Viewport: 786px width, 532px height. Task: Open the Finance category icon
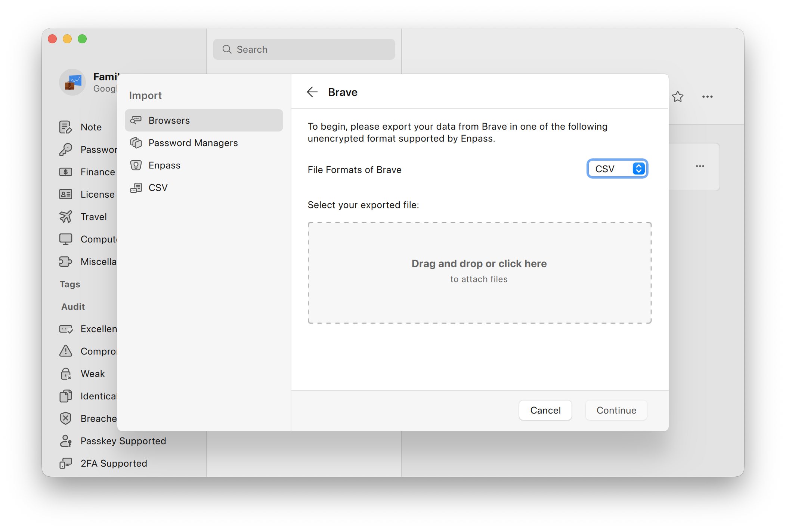pyautogui.click(x=66, y=172)
